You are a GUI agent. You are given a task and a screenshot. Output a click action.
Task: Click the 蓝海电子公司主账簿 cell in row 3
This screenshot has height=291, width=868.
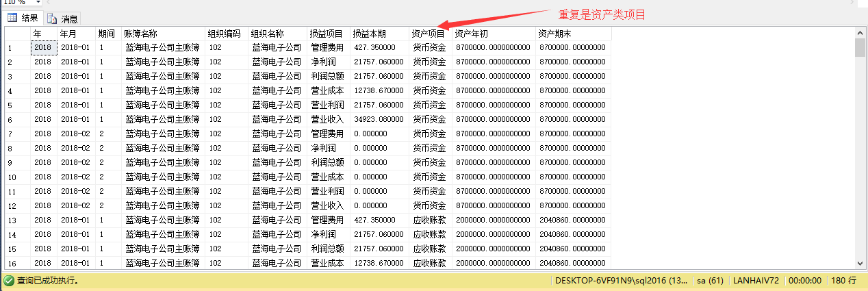(x=164, y=76)
